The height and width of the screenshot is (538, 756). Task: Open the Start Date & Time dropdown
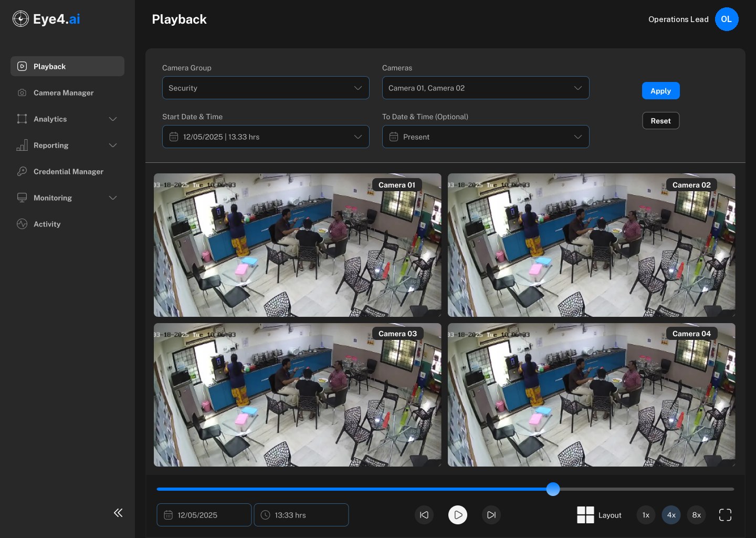[266, 137]
